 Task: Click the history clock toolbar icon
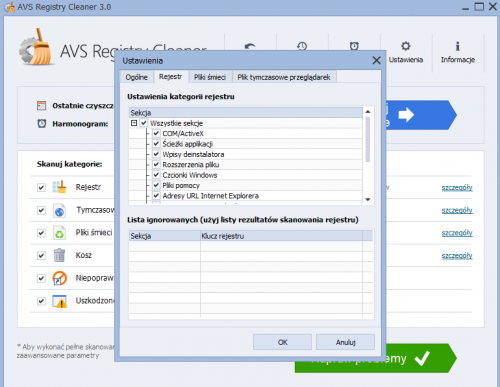click(x=302, y=46)
